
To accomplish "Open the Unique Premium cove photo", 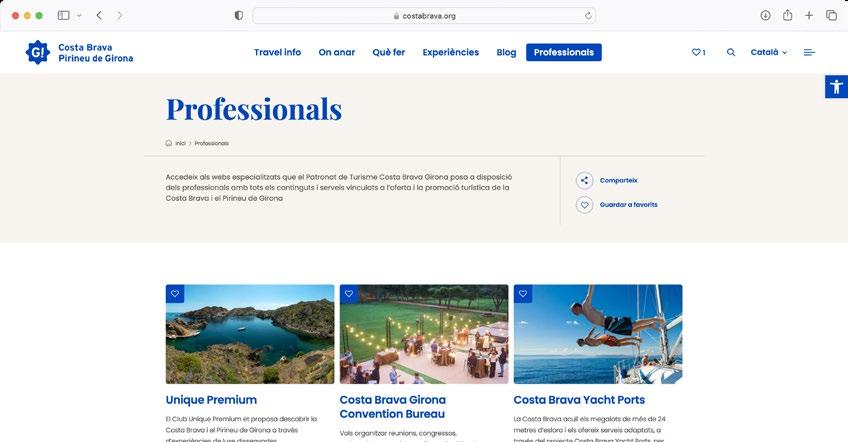I will (x=250, y=334).
